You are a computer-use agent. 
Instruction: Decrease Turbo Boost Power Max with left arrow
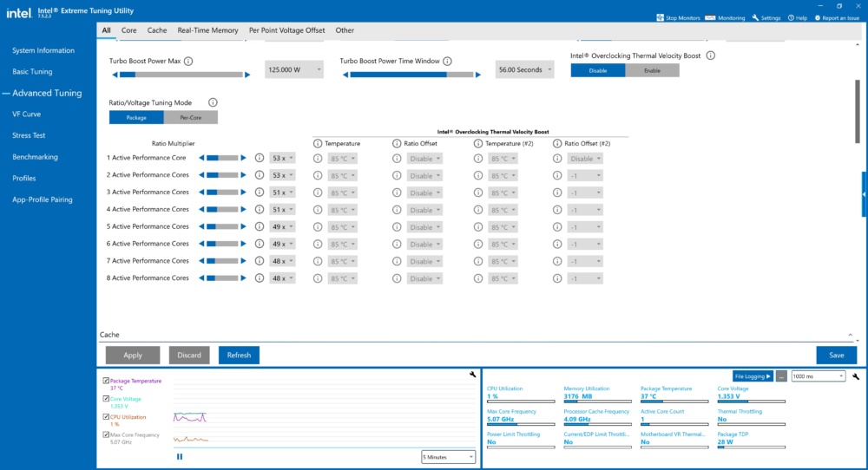[x=115, y=75]
